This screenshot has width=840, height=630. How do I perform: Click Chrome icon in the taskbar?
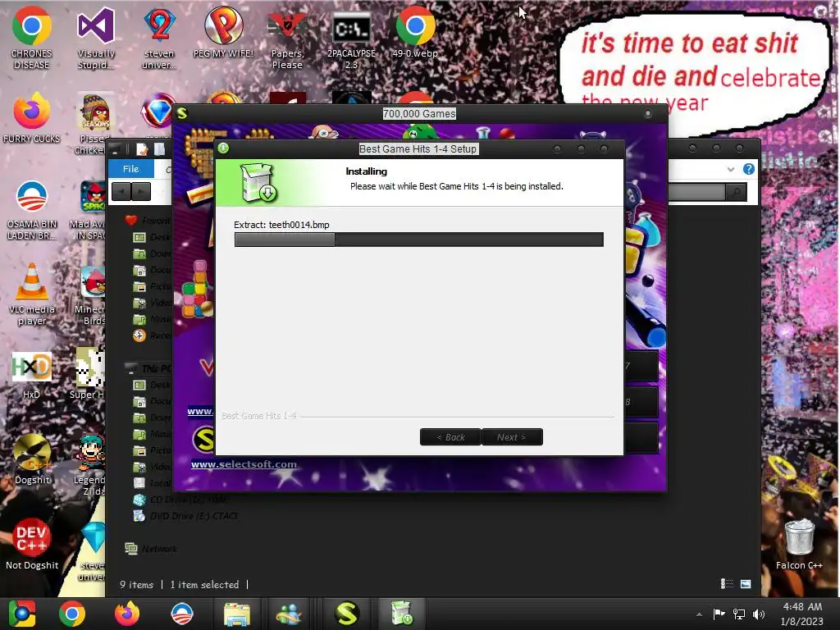click(72, 614)
